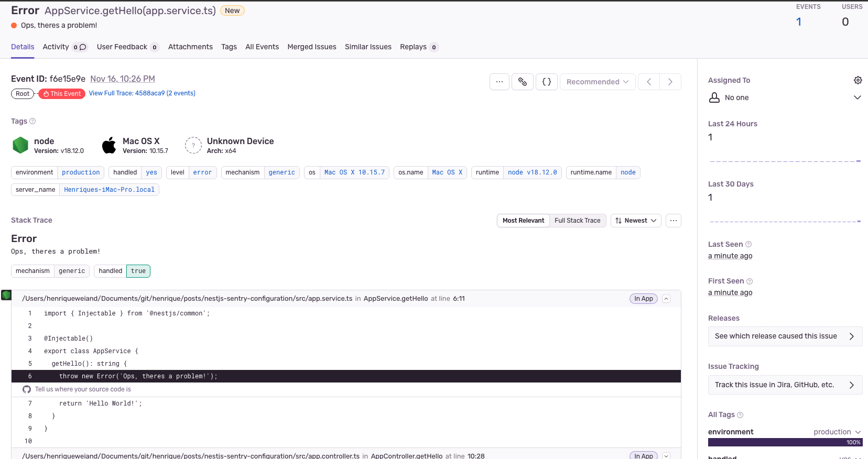Click the Activity comment bubble icon

tap(83, 47)
